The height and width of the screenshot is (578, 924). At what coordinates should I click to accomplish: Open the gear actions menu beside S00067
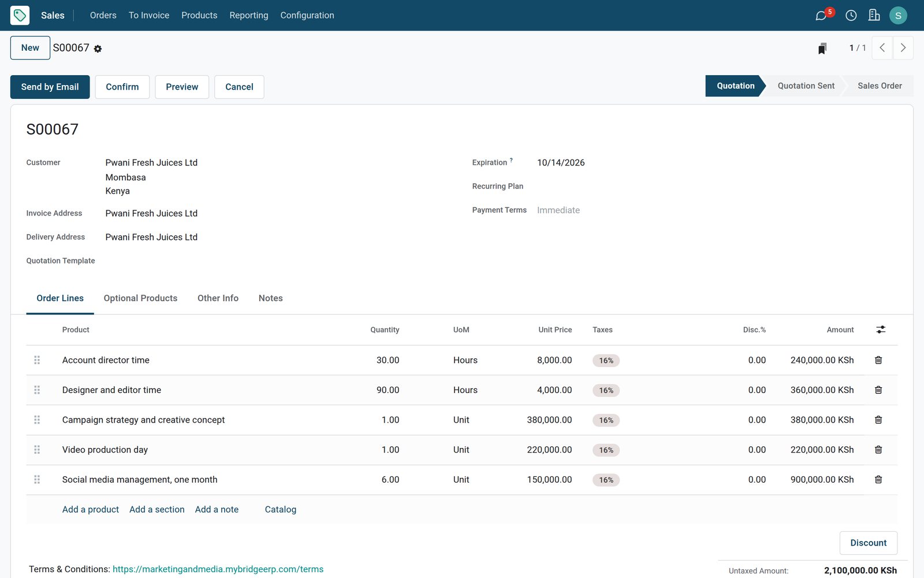point(98,49)
